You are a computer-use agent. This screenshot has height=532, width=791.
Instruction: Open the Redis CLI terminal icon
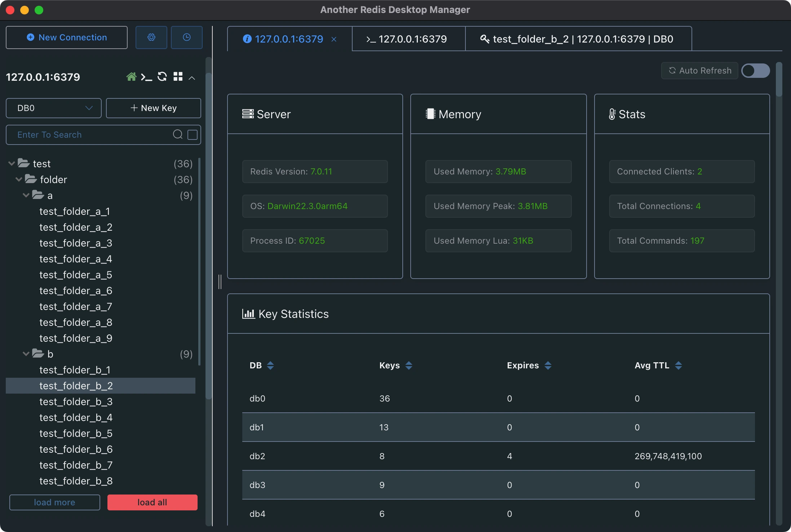pyautogui.click(x=146, y=77)
